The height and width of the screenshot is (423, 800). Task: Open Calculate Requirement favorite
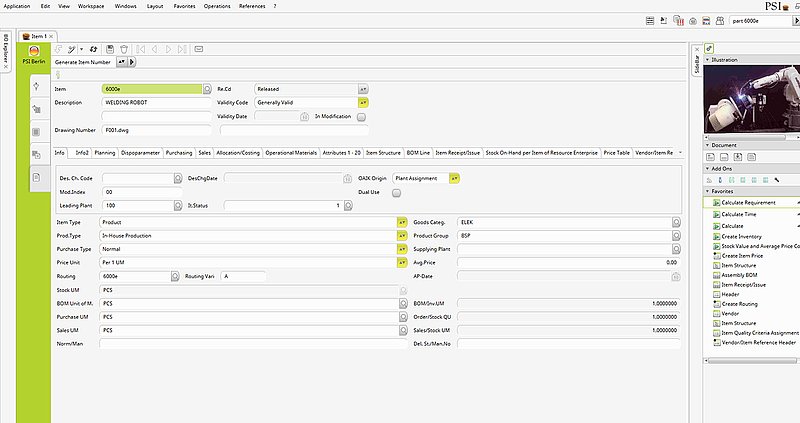(x=748, y=203)
